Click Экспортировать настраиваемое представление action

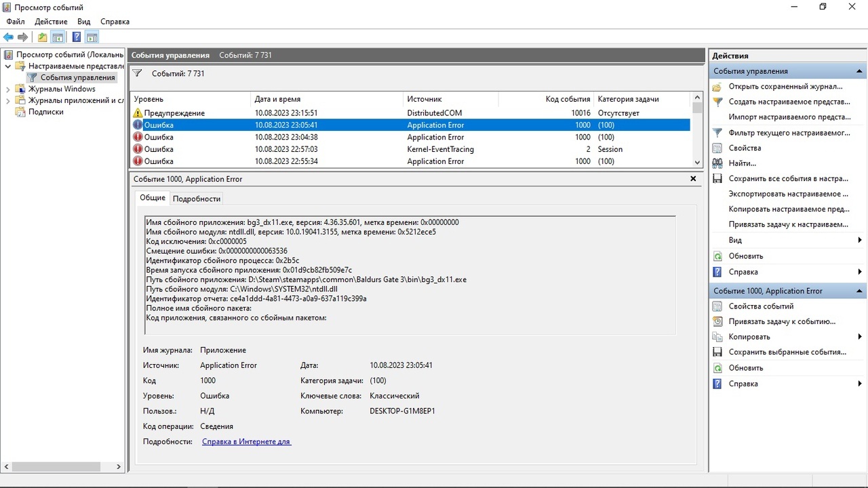[788, 194]
